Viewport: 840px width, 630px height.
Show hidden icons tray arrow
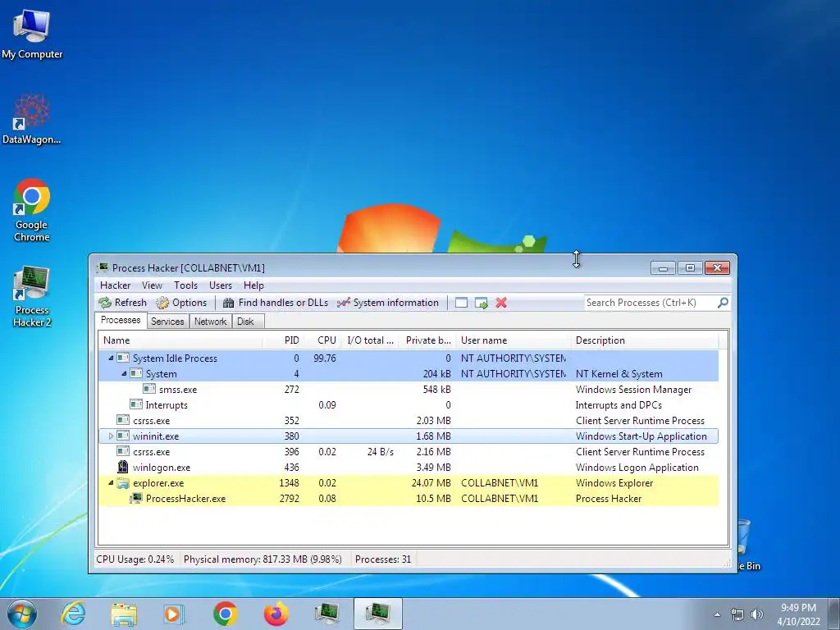coord(717,614)
